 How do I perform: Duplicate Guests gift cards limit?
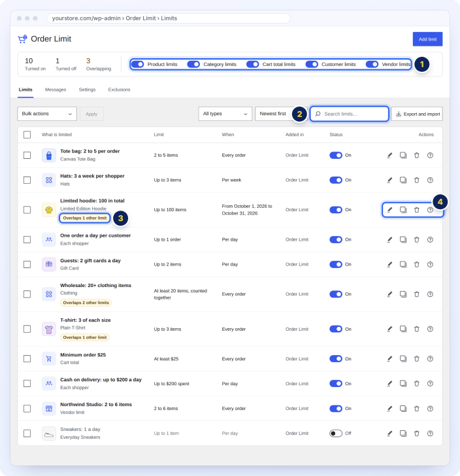click(x=403, y=264)
